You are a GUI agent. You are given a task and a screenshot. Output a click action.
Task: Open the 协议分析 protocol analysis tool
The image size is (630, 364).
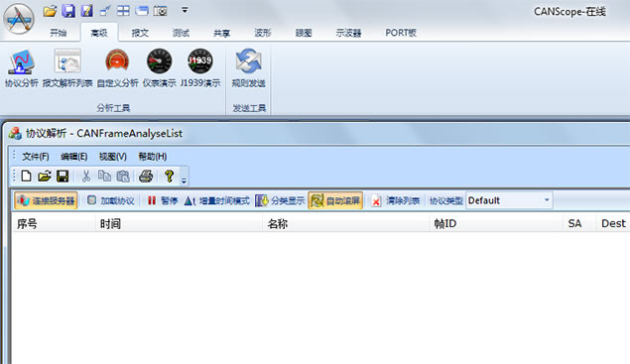pos(21,67)
